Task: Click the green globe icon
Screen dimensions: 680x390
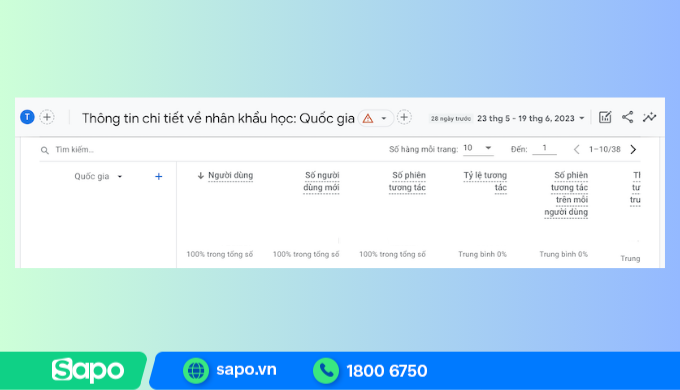Action: coord(196,371)
